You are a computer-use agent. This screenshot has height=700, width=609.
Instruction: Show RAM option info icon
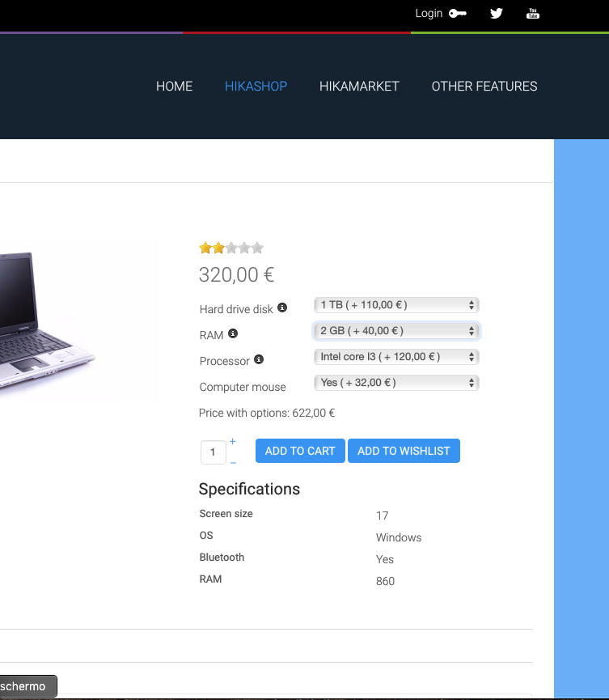point(233,333)
